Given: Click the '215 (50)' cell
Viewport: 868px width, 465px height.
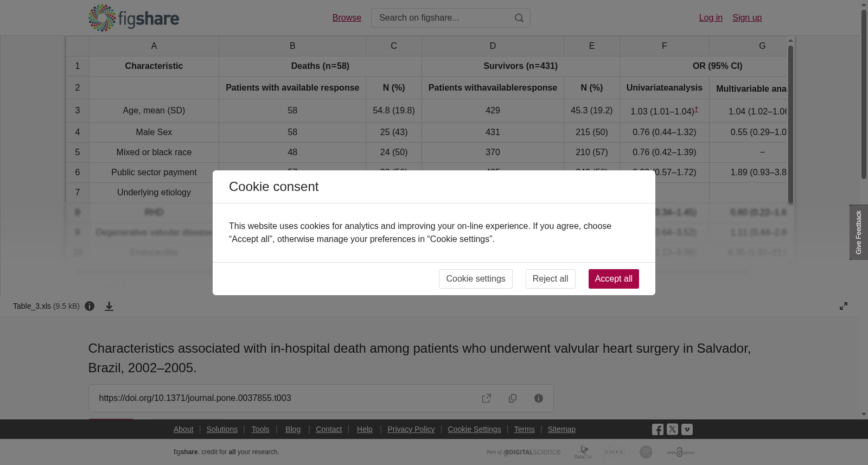Looking at the screenshot, I should pos(592,132).
